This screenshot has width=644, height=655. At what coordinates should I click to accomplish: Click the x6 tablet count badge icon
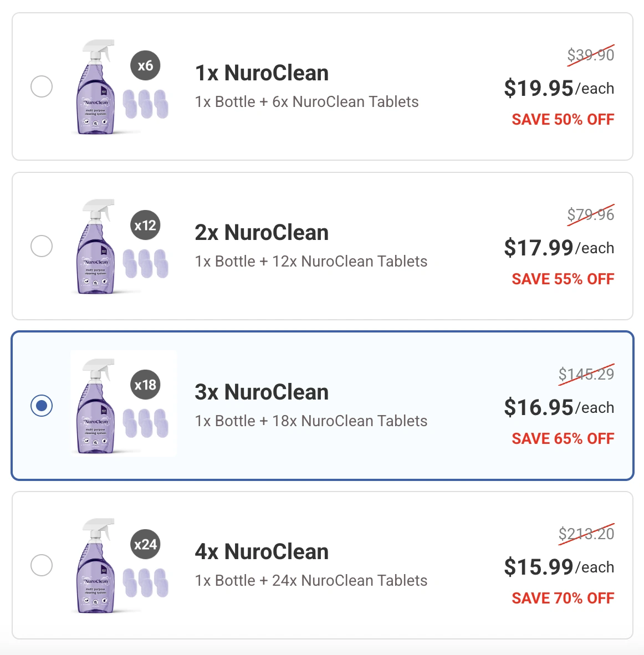145,65
